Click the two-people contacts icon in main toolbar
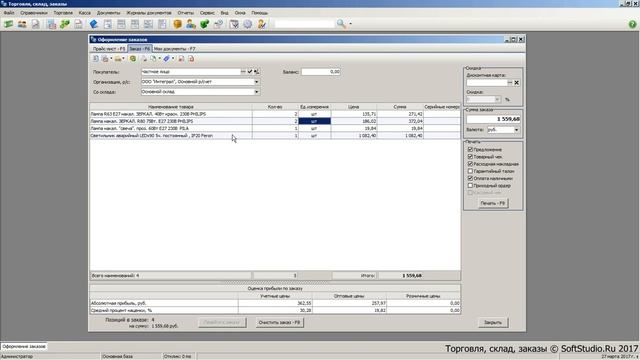Image resolution: width=640 pixels, height=360 pixels. click(22, 24)
